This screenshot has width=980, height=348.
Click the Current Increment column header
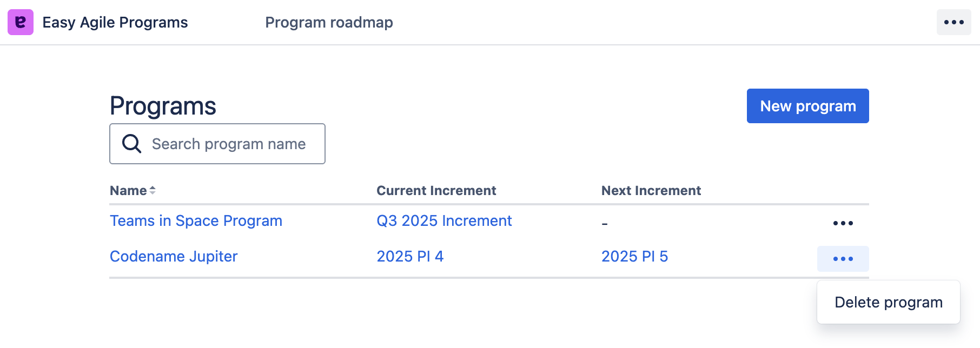(436, 191)
